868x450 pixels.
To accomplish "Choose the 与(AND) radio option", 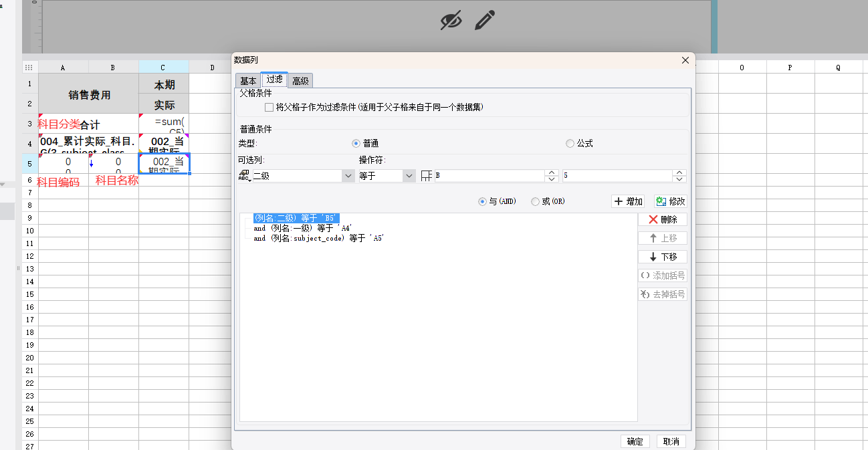I will pos(483,201).
